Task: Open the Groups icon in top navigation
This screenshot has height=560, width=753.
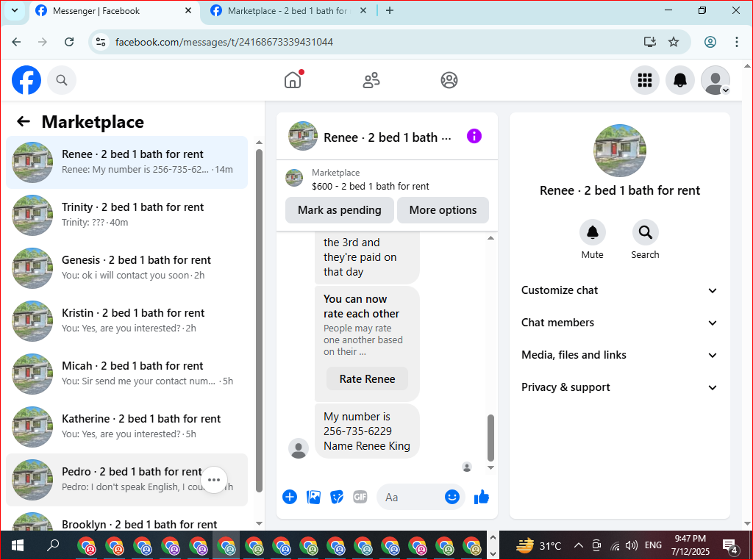Action: tap(449, 80)
